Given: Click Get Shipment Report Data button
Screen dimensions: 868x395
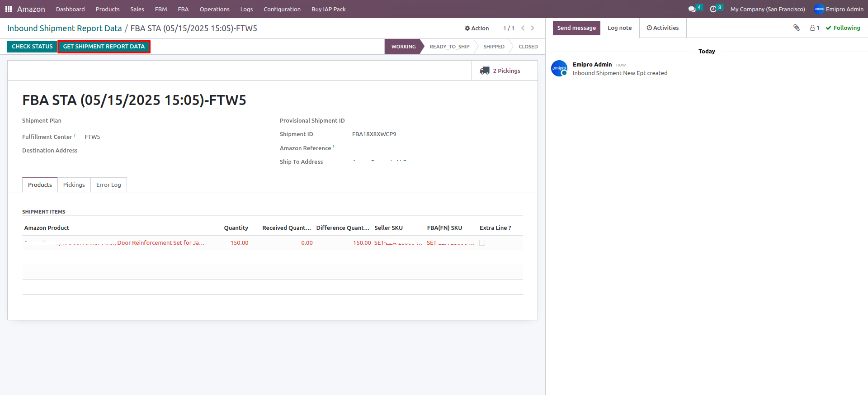Looking at the screenshot, I should click(x=104, y=47).
